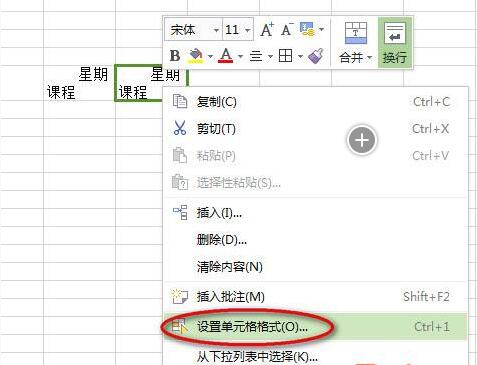The image size is (477, 365).
Task: Click the format painter brush icon
Action: pos(315,56)
